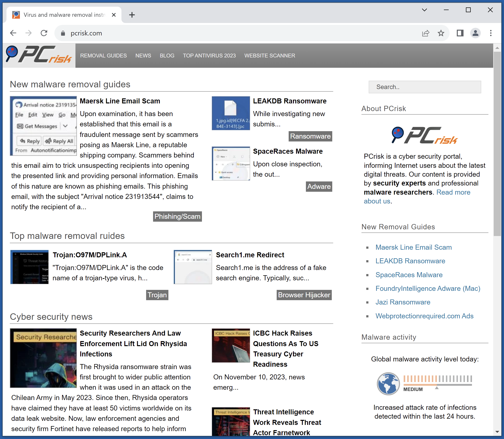The height and width of the screenshot is (439, 504).
Task: Open a new browser tab
Action: 132,15
